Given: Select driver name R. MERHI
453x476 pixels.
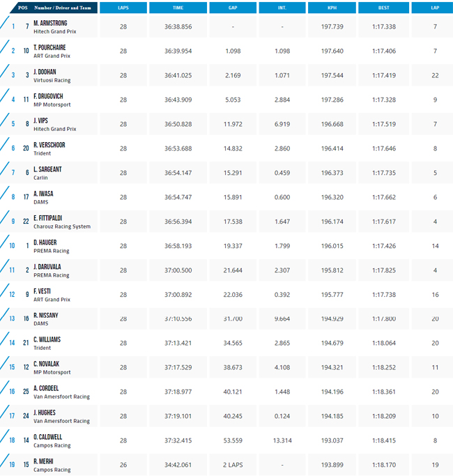Looking at the screenshot, I should 43,461.
